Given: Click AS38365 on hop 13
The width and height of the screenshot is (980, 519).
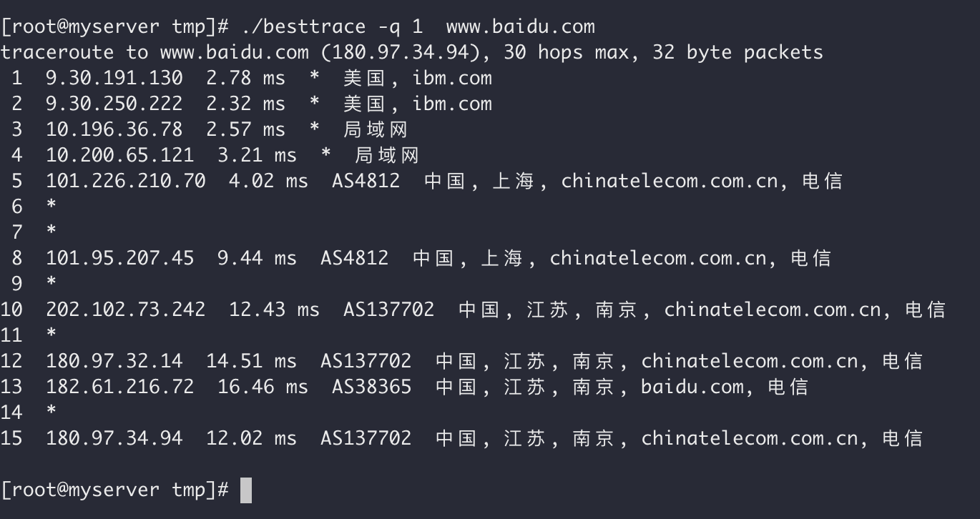Looking at the screenshot, I should 372,387.
